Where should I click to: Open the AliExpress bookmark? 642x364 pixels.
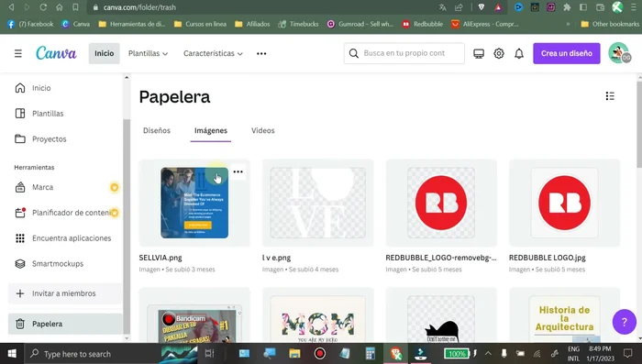point(485,24)
